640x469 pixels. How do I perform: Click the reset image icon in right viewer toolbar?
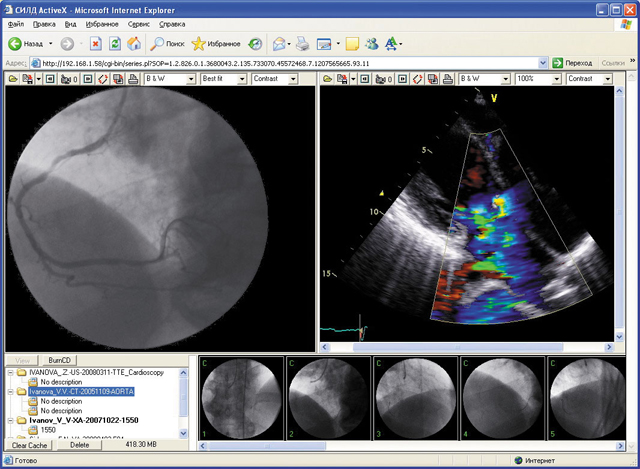[x=433, y=79]
